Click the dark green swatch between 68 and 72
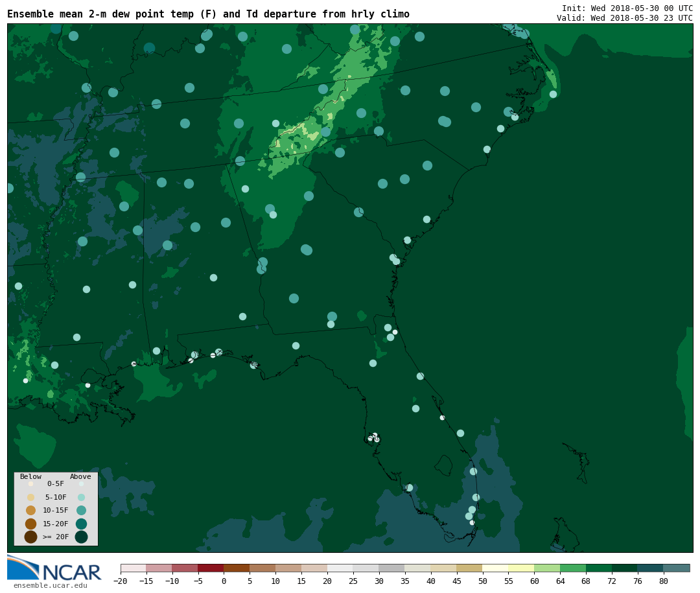700x593 pixels. pos(599,568)
